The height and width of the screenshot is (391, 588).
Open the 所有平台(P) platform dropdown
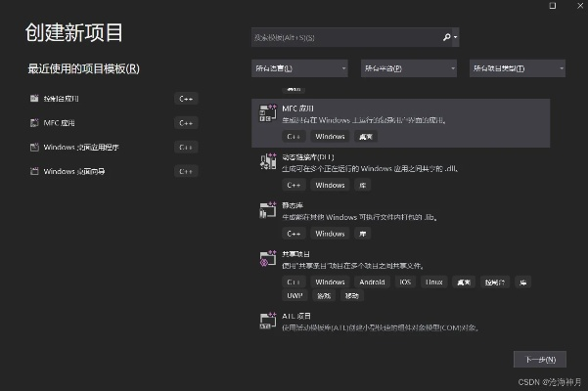(410, 69)
